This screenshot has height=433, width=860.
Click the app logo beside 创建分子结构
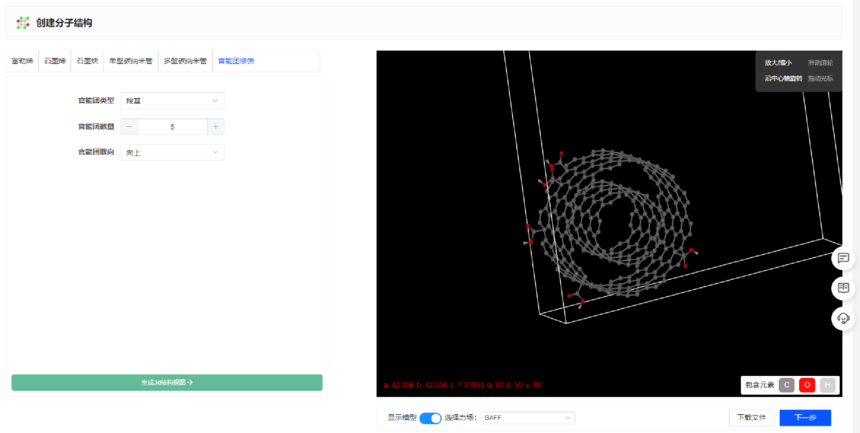23,23
